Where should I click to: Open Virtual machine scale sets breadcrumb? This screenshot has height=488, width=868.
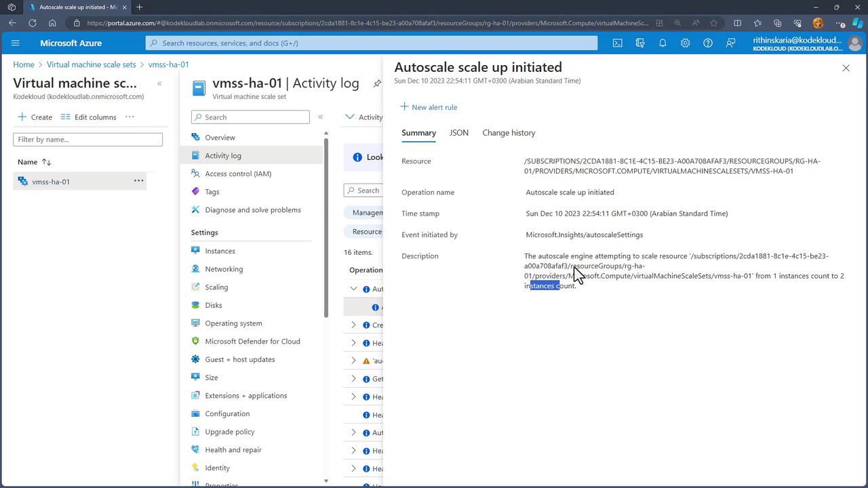[92, 64]
